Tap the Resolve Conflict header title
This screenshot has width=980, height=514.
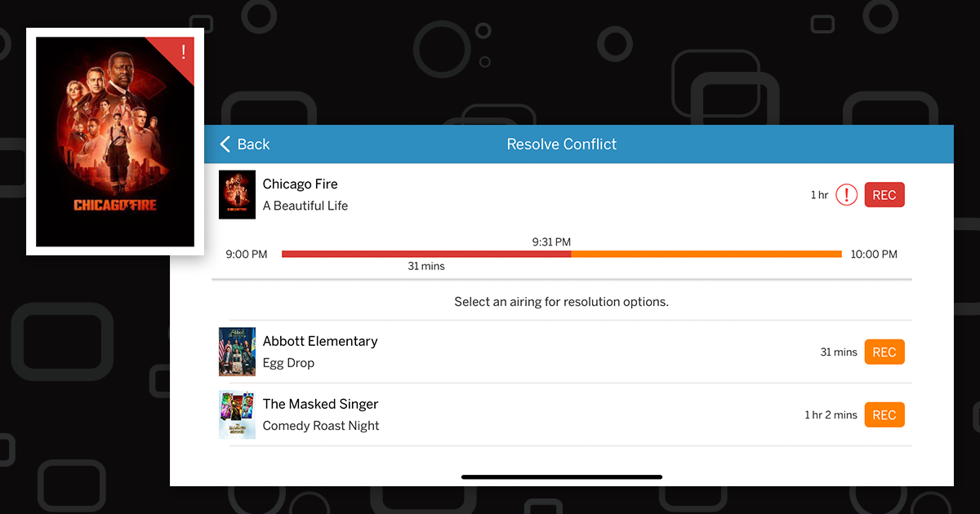click(x=562, y=144)
